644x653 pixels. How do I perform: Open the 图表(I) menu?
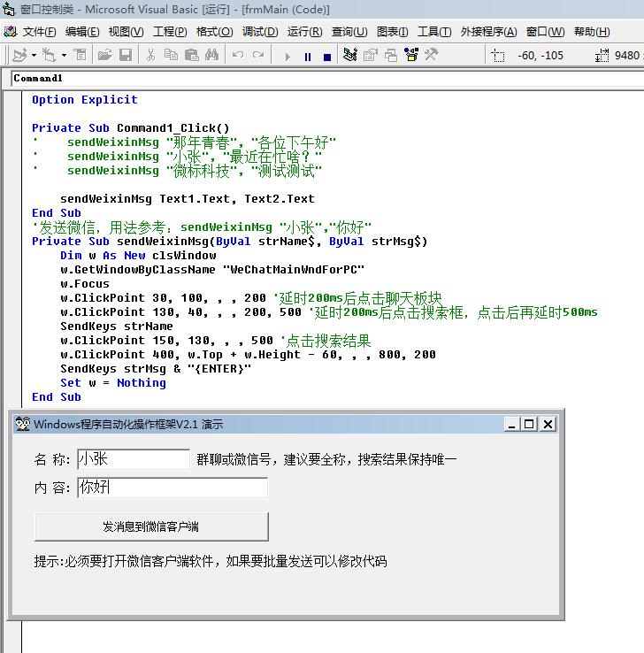click(392, 32)
